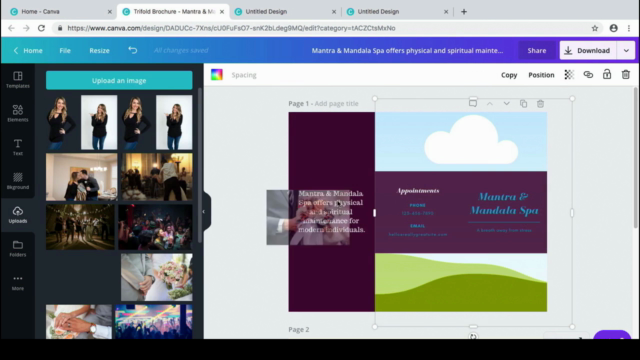Image resolution: width=640 pixels, height=360 pixels.
Task: Select the Appointments heading on brochure
Action: pyautogui.click(x=418, y=191)
